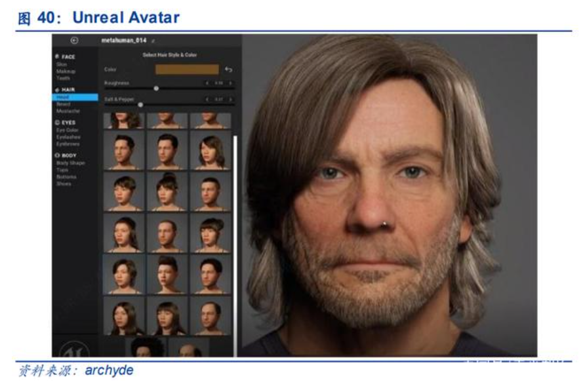Click the Roughness slider handle

pos(156,88)
